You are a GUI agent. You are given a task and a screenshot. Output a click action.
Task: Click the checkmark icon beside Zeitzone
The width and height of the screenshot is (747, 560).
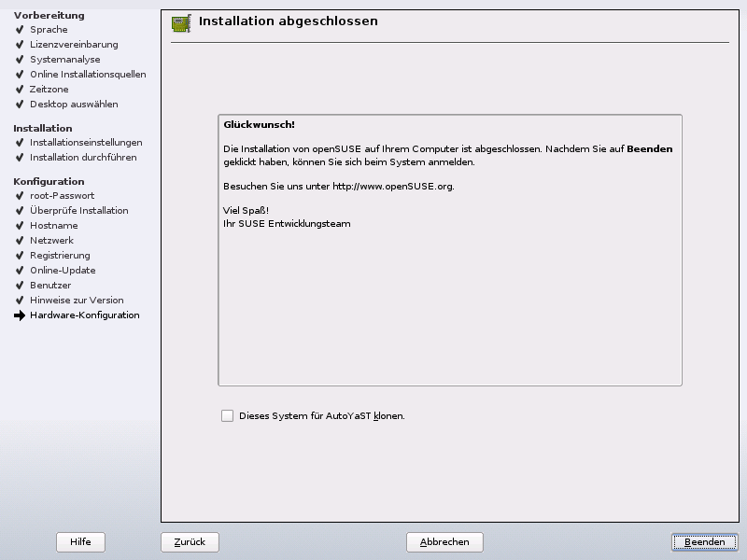(20, 89)
